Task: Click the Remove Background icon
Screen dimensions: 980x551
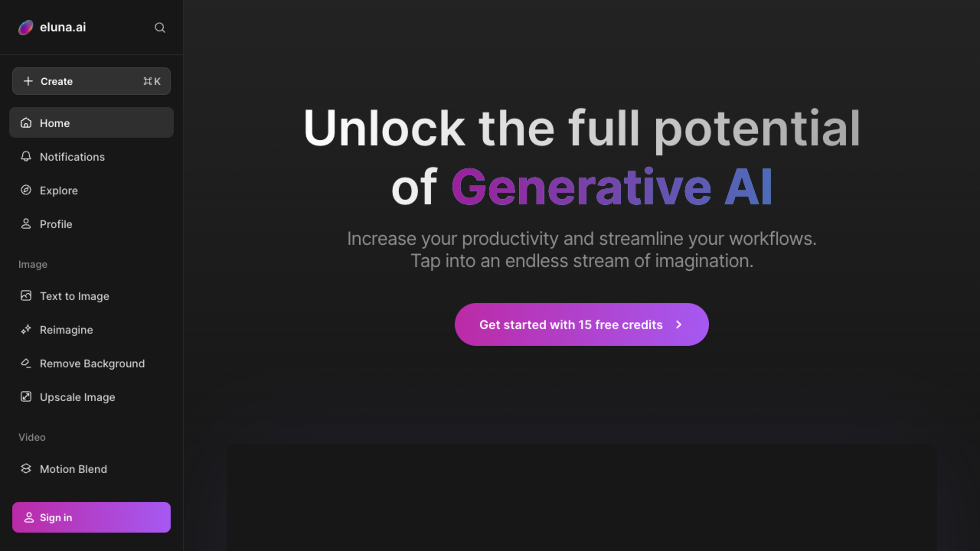Action: tap(26, 363)
